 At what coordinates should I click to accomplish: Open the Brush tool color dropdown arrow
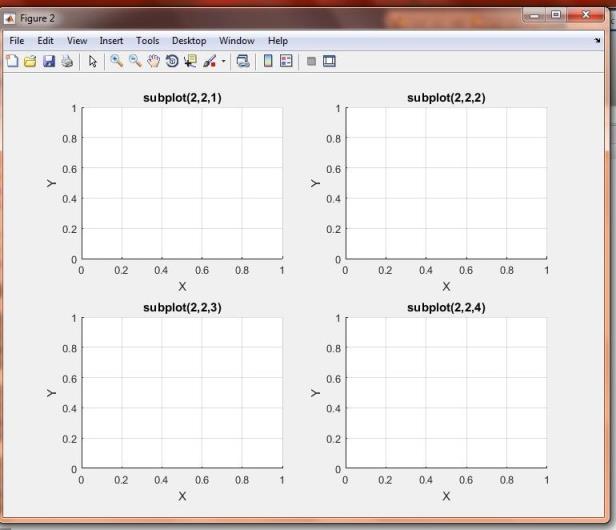pos(223,61)
